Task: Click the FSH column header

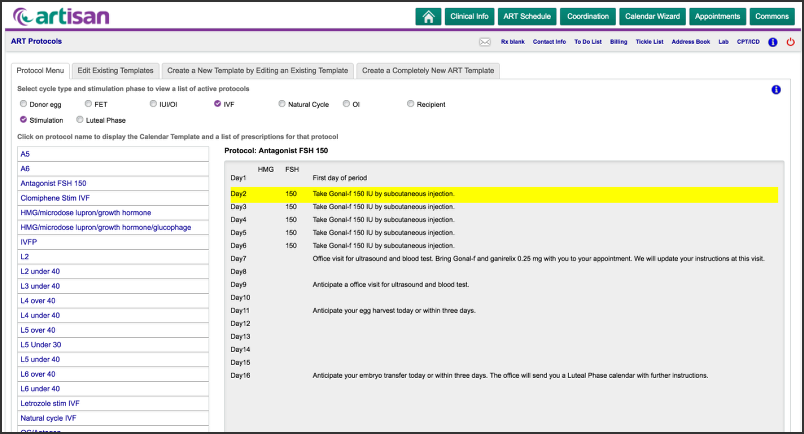Action: [x=292, y=169]
